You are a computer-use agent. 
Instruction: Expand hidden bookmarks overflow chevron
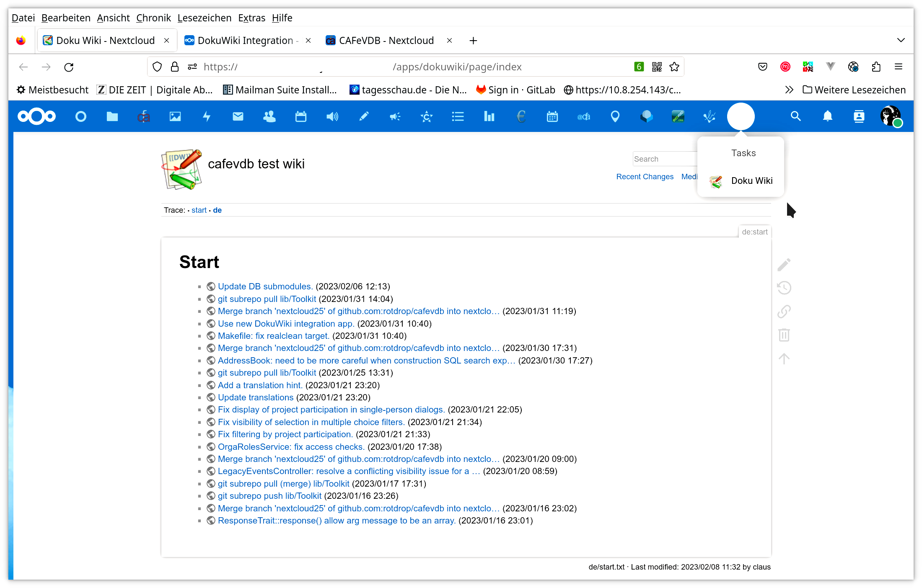click(x=789, y=90)
